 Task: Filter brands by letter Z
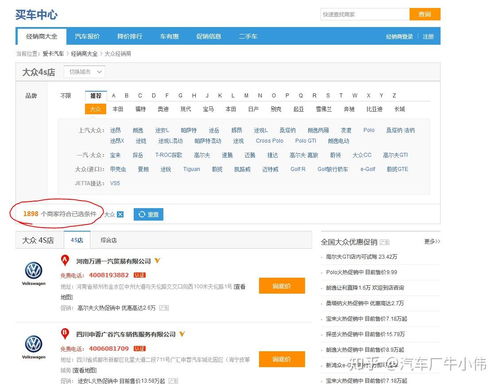click(394, 96)
